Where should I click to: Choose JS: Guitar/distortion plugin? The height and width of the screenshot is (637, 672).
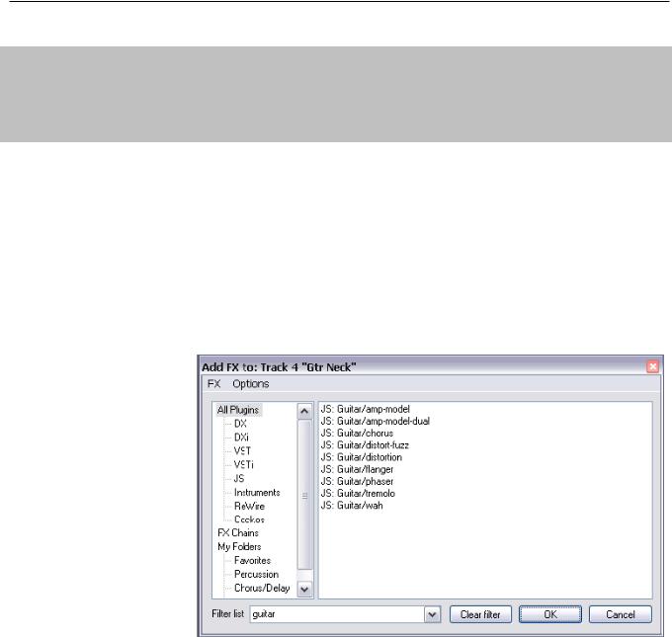(362, 457)
